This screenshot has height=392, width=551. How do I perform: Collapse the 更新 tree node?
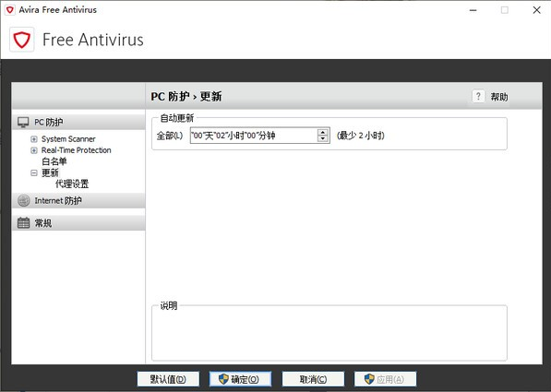tap(34, 172)
